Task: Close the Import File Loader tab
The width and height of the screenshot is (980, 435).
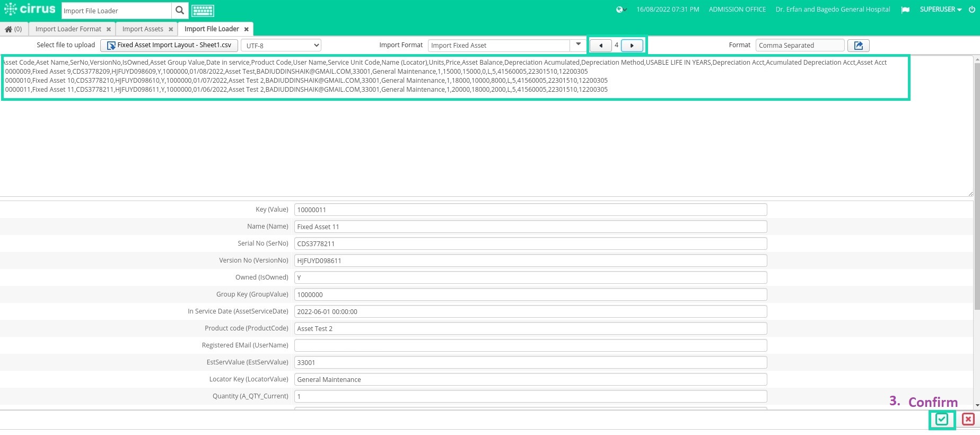Action: pyautogui.click(x=247, y=30)
